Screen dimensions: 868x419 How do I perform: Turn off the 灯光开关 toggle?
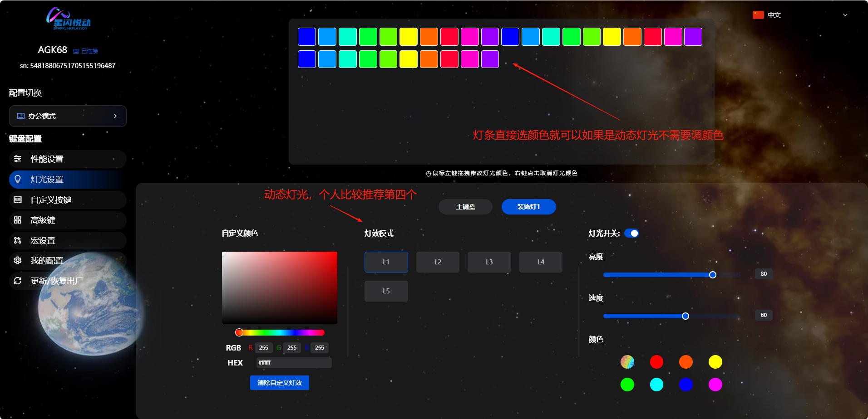[x=631, y=233]
